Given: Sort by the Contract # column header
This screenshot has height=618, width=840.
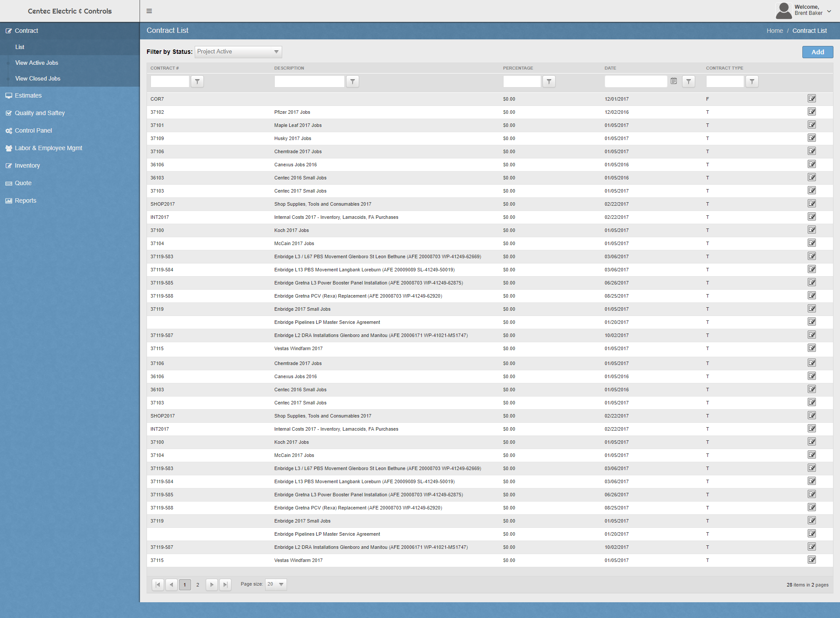Looking at the screenshot, I should click(x=164, y=68).
